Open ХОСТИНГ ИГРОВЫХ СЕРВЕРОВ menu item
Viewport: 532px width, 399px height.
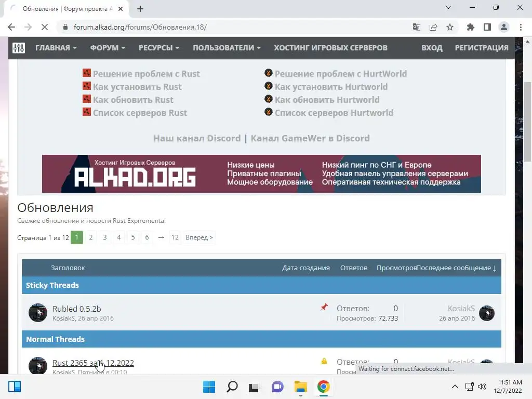click(x=331, y=48)
